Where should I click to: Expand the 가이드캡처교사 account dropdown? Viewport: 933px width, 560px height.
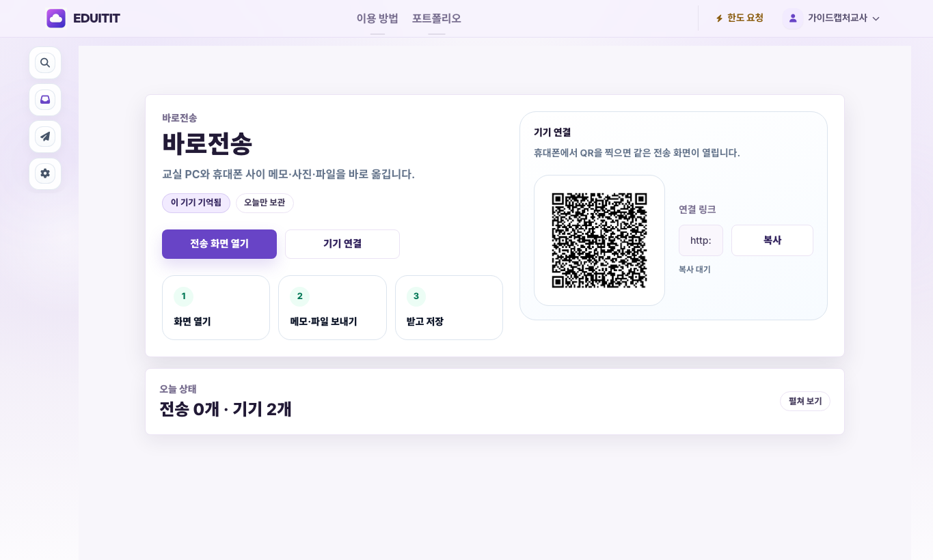(832, 18)
